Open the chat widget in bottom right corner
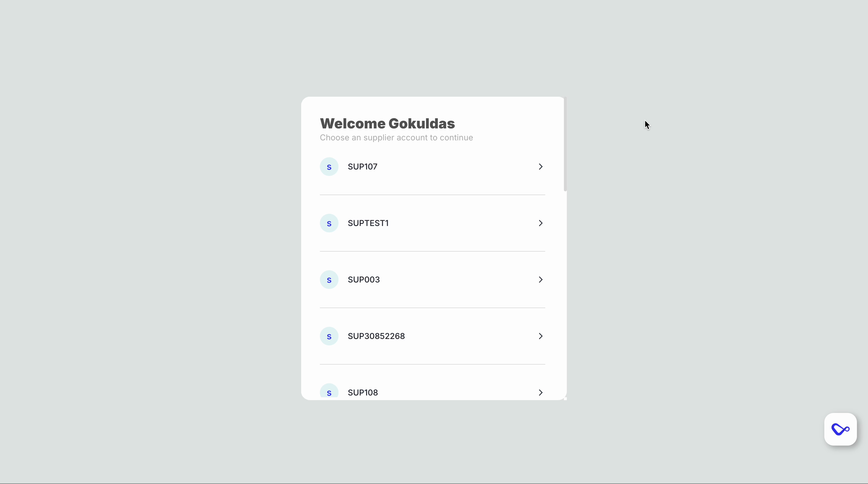The height and width of the screenshot is (484, 868). coord(840,429)
